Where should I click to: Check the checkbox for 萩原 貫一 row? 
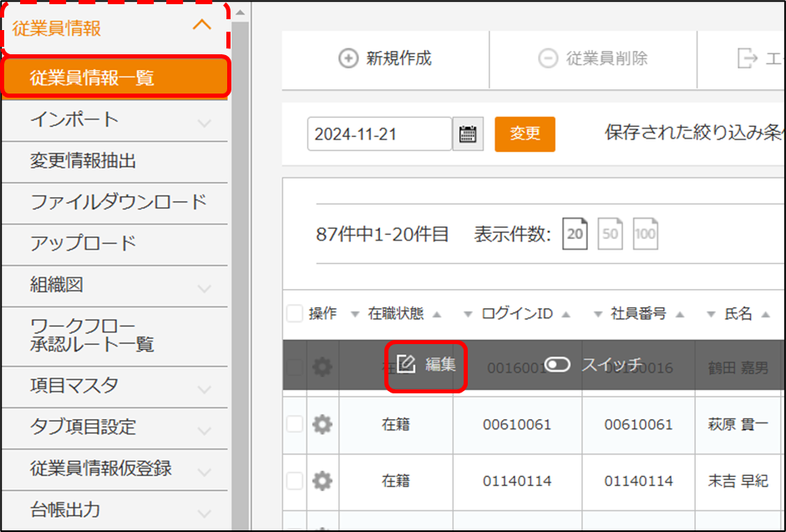point(294,425)
